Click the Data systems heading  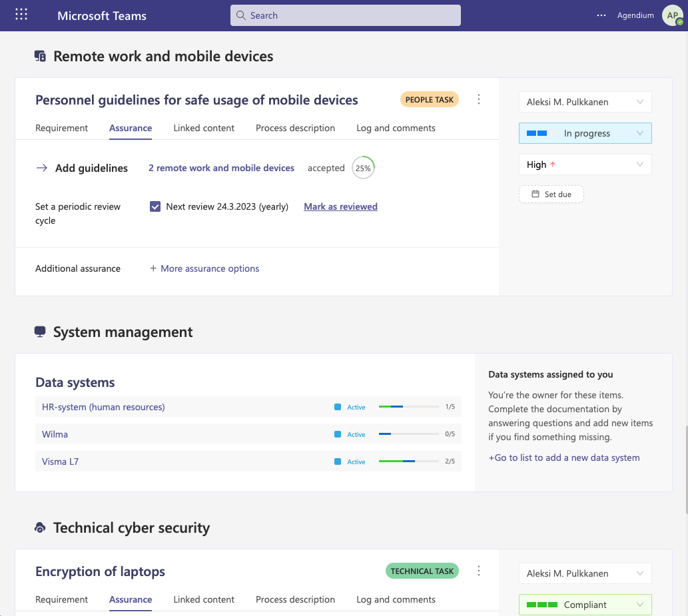[x=75, y=382]
